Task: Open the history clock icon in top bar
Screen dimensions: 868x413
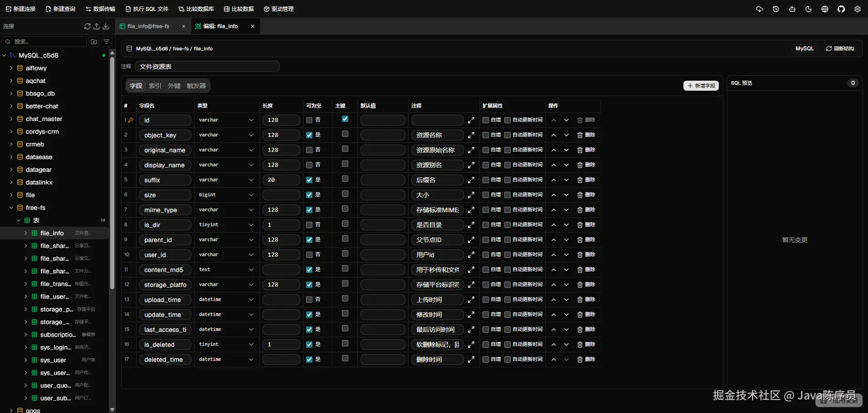Action: click(776, 9)
